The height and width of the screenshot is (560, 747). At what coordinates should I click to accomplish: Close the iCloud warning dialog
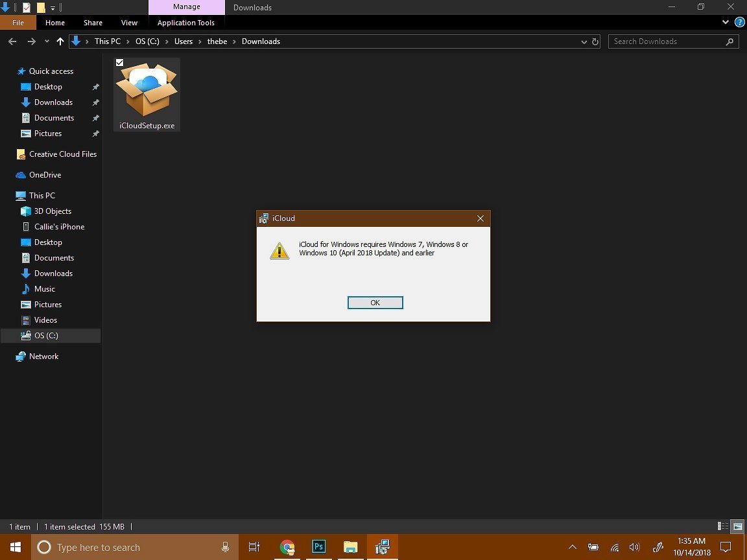point(480,218)
